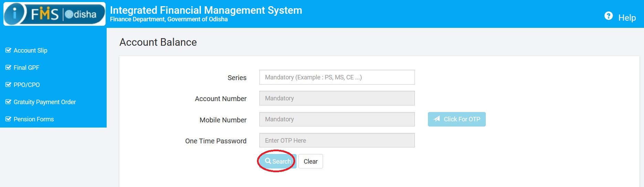644x187 pixels.
Task: Select the Mobile Number text box
Action: 337,119
